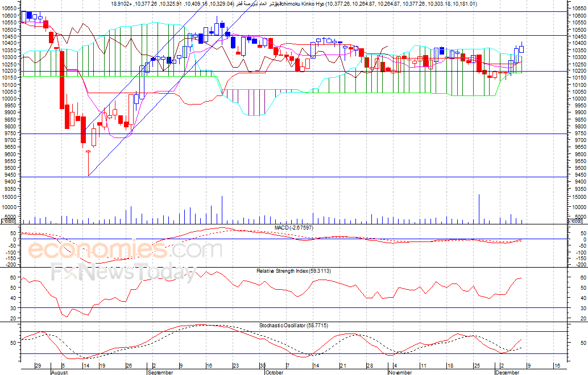Viewport: 588px width, 375px height.
Task: Select the November month label
Action: (x=400, y=372)
